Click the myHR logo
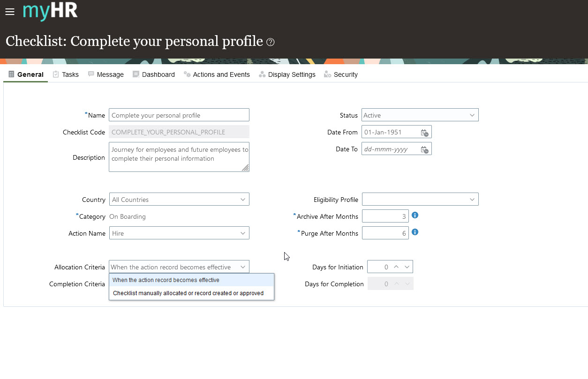Screen dimensions: 588x379 coord(50,11)
